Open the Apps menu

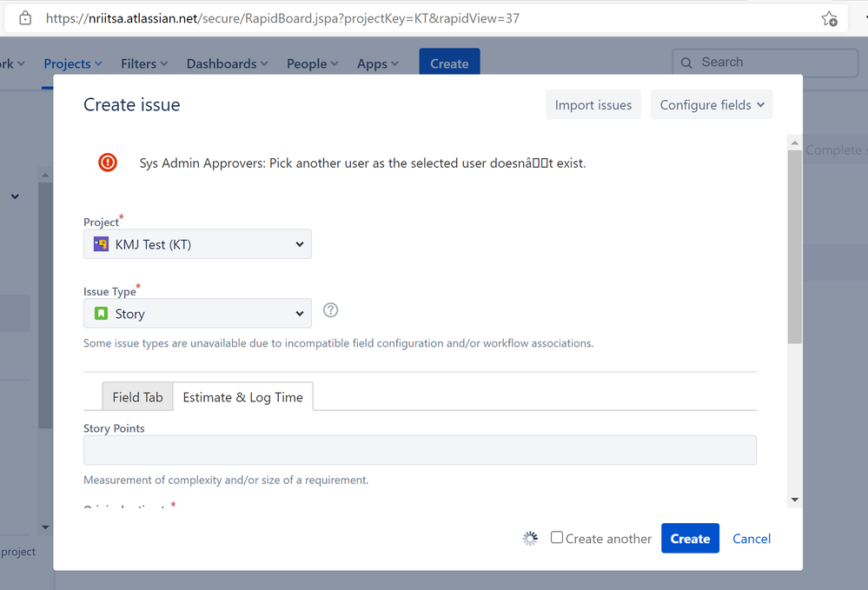(x=378, y=63)
